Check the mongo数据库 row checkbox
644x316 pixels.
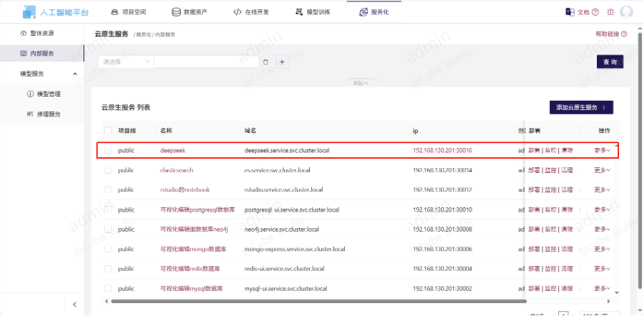click(108, 249)
